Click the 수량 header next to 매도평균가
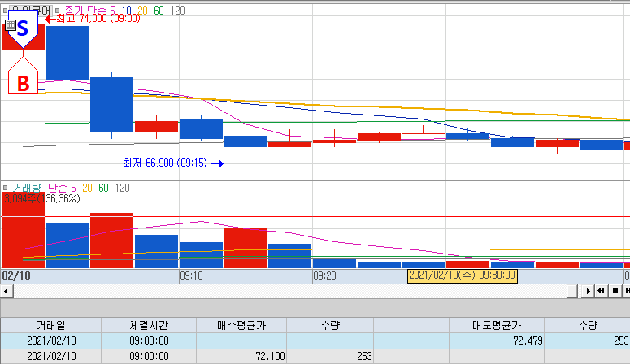630x364 pixels. pyautogui.click(x=588, y=325)
